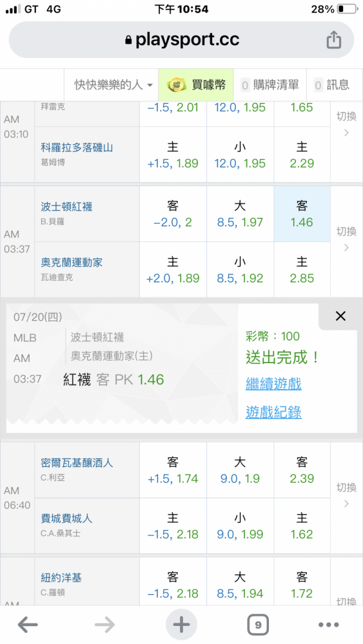Select 主 -1.5, 2.18 Phillies spread

(x=173, y=526)
